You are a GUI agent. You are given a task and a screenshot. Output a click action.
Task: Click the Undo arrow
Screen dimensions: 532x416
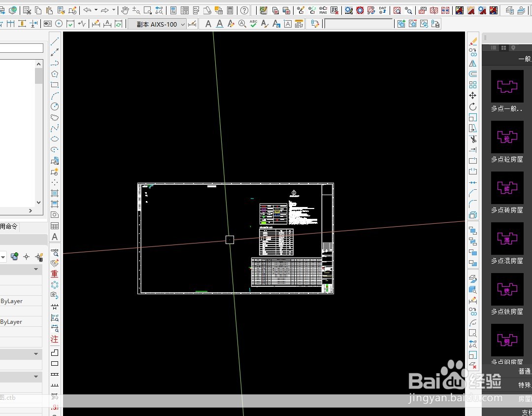click(87, 10)
